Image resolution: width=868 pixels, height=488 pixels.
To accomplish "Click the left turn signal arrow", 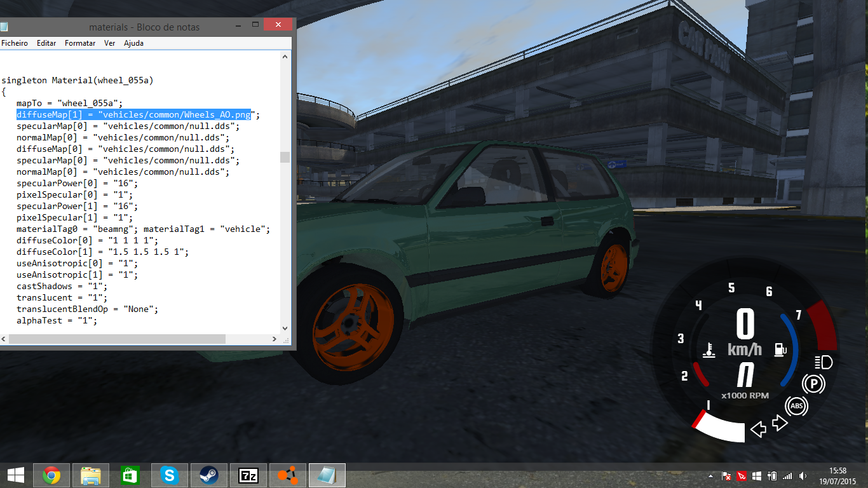I will (758, 430).
